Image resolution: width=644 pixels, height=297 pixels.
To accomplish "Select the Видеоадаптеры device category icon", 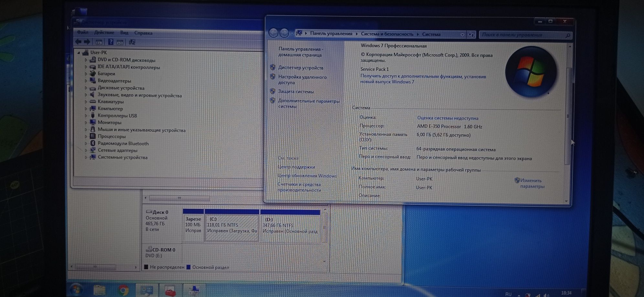I will click(93, 80).
